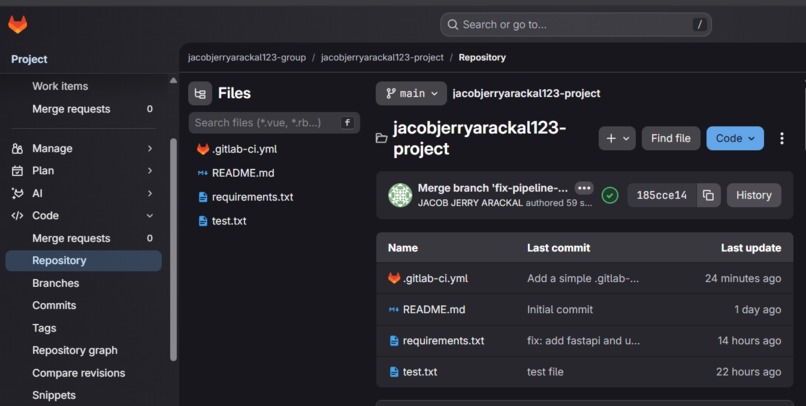Open Snippets in sidebar

(54, 395)
